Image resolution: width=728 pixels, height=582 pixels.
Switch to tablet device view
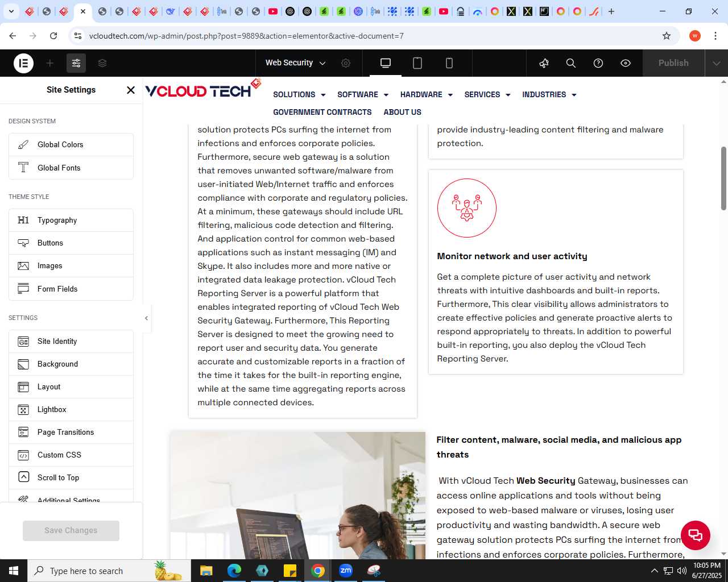pos(417,63)
